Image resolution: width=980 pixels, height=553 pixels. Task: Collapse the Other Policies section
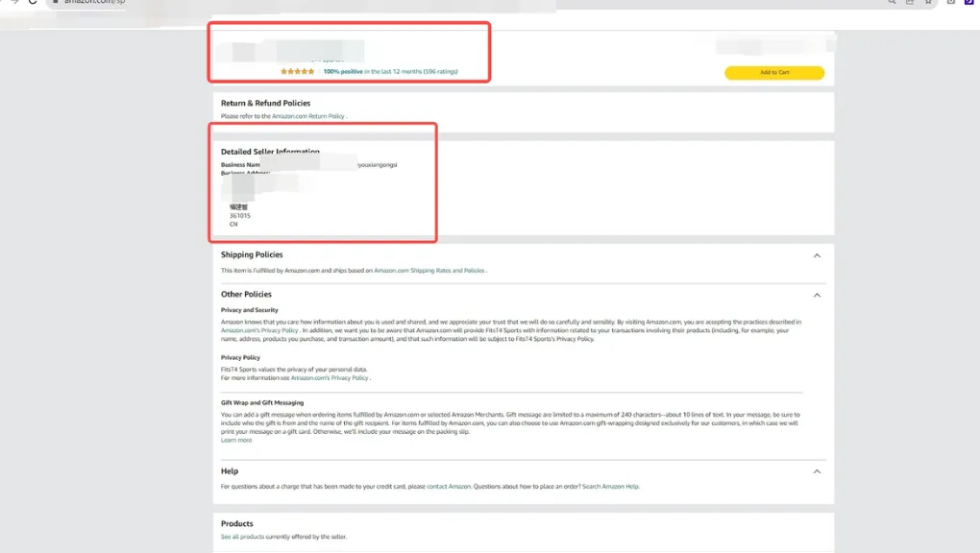[817, 295]
